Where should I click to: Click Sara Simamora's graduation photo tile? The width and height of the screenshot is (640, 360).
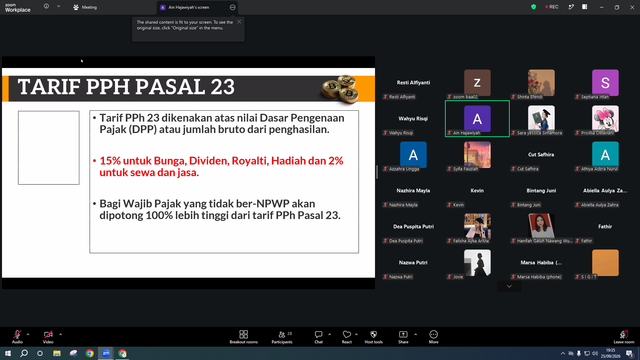(541, 118)
